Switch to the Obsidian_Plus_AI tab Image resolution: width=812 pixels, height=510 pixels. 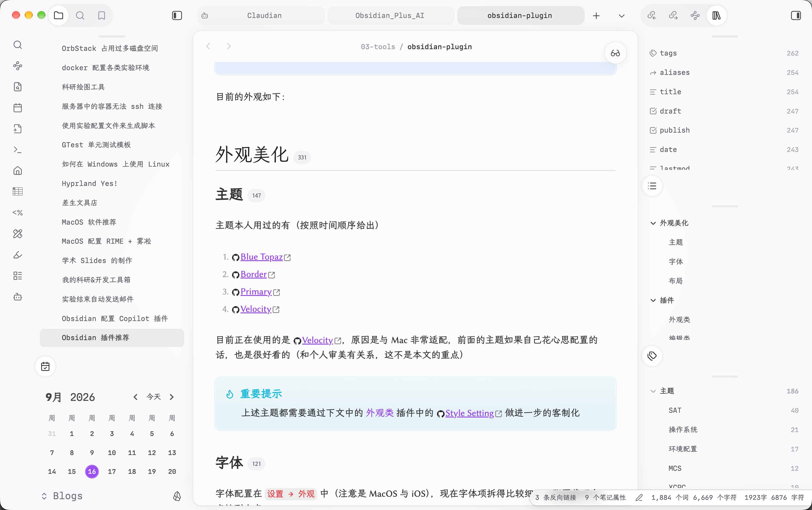point(390,15)
